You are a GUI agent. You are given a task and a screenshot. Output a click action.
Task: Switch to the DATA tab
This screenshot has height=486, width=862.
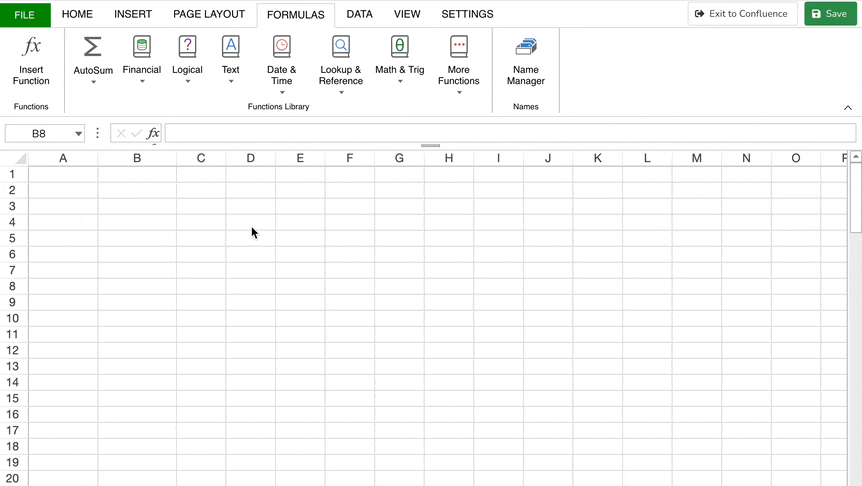[360, 14]
